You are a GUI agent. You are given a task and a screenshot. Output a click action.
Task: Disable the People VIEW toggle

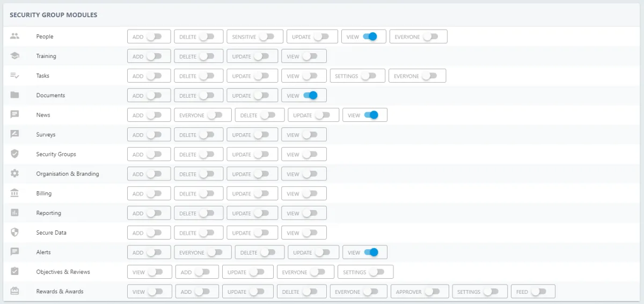(x=370, y=37)
